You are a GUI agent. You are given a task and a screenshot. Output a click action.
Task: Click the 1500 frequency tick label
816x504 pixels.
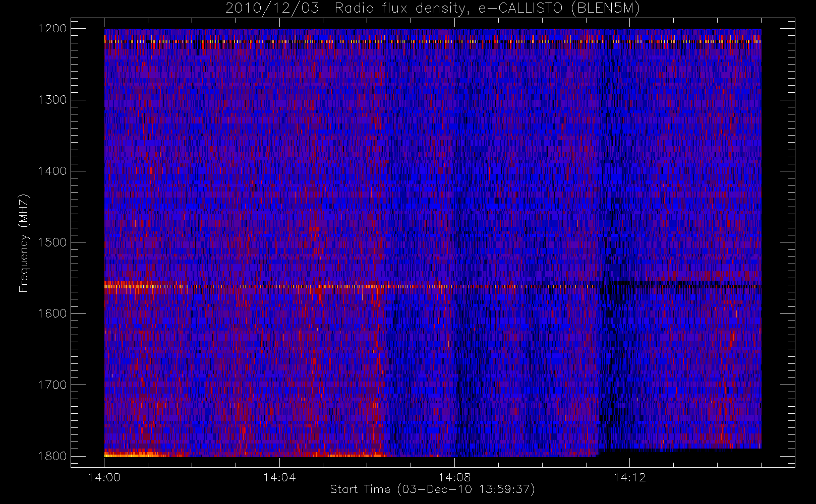[52, 242]
